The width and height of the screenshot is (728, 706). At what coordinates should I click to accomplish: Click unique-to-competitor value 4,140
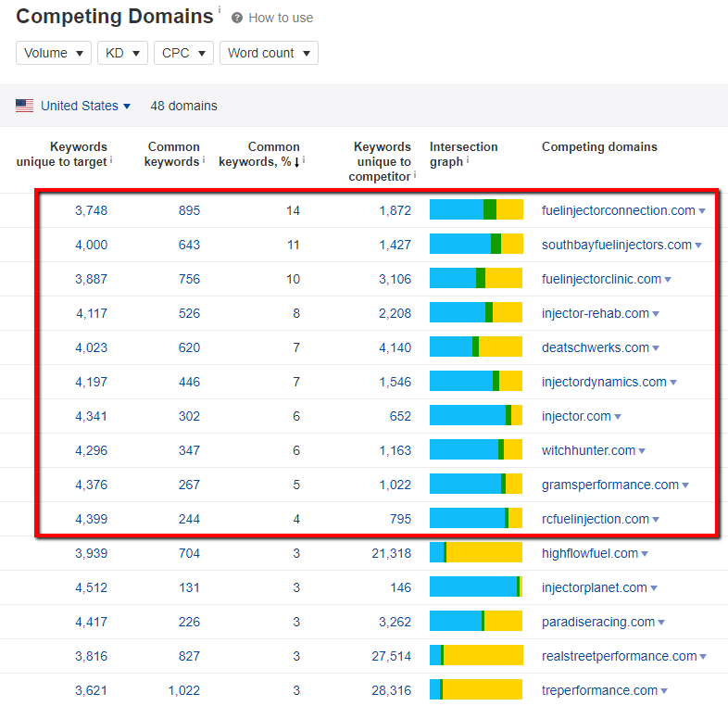[395, 347]
